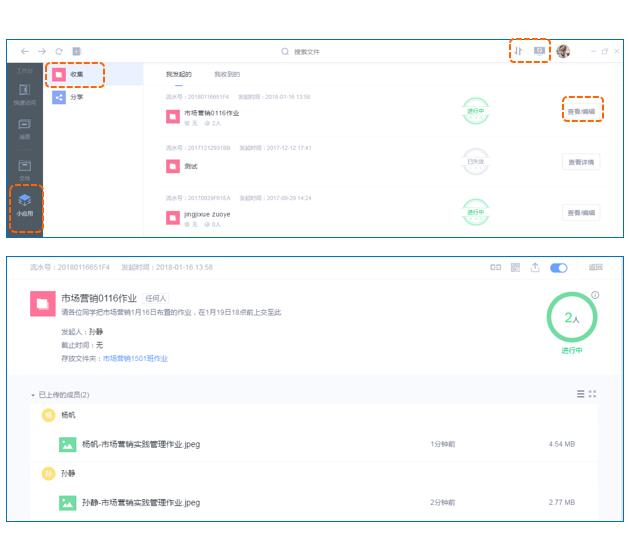This screenshot has height=555, width=629.
Task: Click 查看/编辑 for 市场营销0116作业
Action: point(580,111)
